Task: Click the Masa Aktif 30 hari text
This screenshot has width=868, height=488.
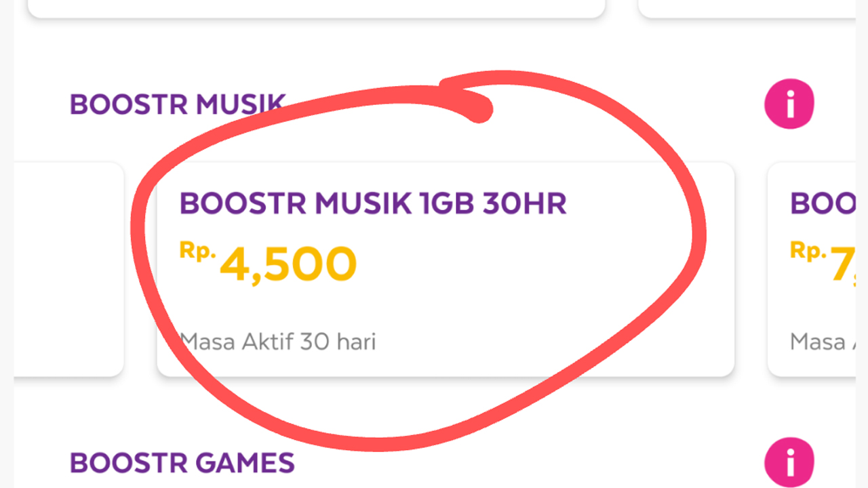Action: [278, 342]
